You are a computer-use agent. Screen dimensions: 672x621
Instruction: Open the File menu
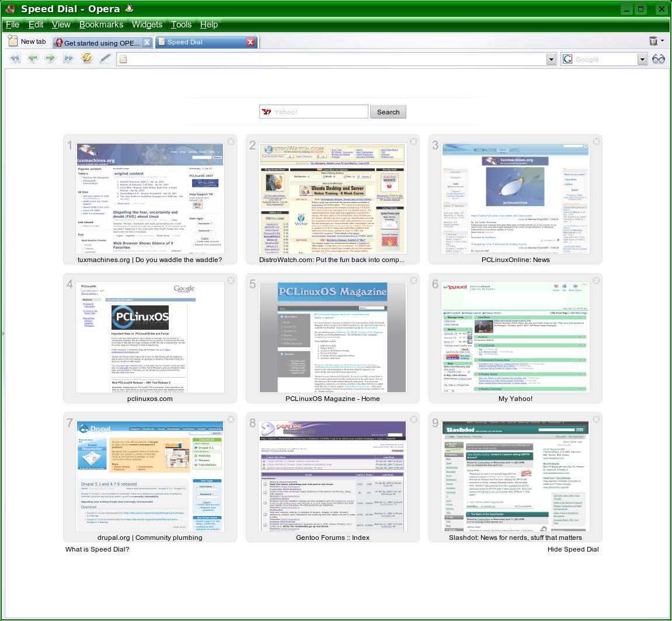point(12,25)
